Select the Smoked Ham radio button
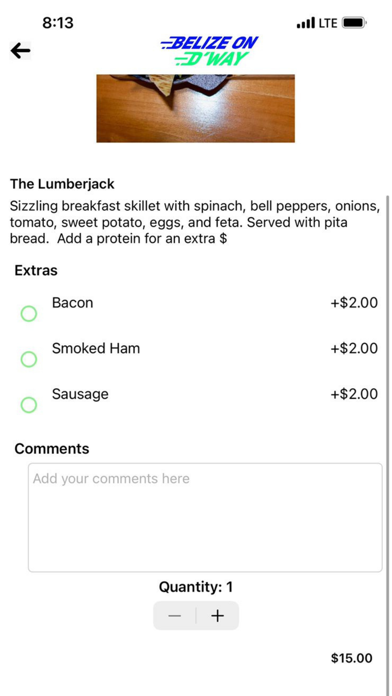Image resolution: width=392 pixels, height=696 pixels. (x=29, y=359)
